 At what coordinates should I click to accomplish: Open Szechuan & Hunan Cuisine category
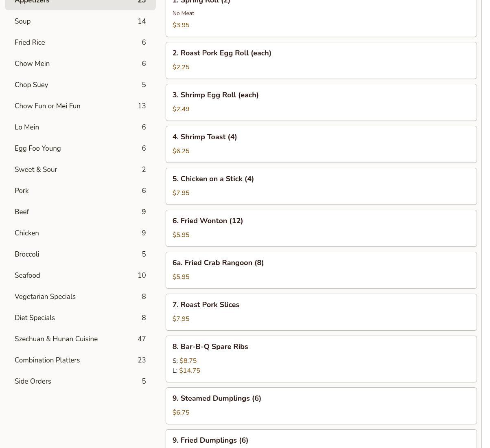point(80,339)
